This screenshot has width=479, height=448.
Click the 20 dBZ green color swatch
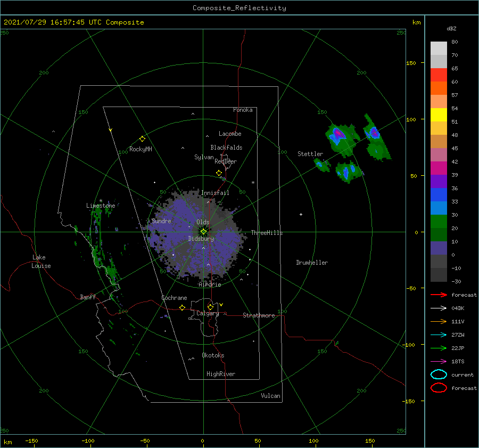click(439, 221)
